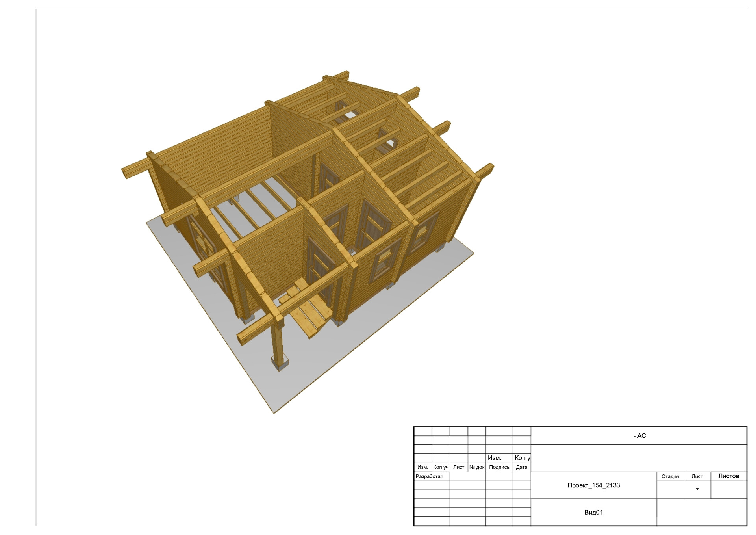Image resolution: width=756 pixels, height=535 pixels.
Task: Click the "Листов" header cell
Action: [728, 476]
